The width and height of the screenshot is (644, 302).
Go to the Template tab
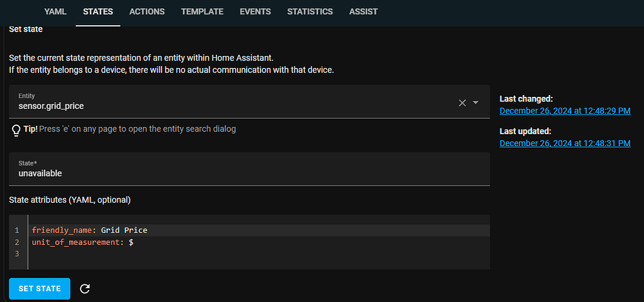click(x=202, y=12)
